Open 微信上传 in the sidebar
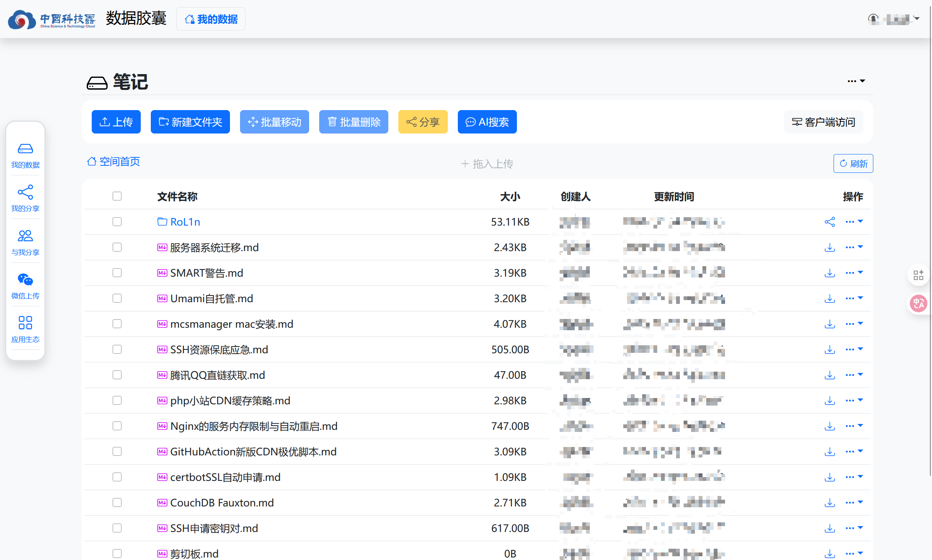This screenshot has height=560, width=932. tap(25, 287)
